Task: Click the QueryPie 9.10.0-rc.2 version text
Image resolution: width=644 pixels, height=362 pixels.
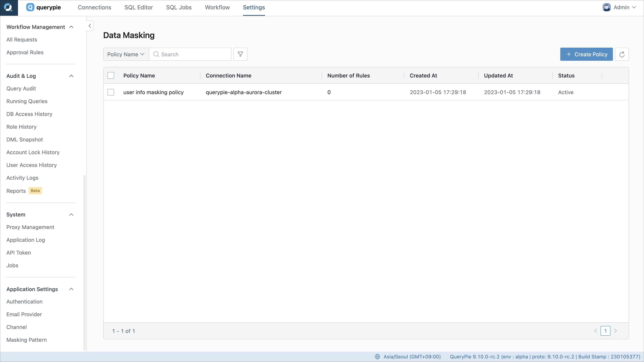Action: 545,357
